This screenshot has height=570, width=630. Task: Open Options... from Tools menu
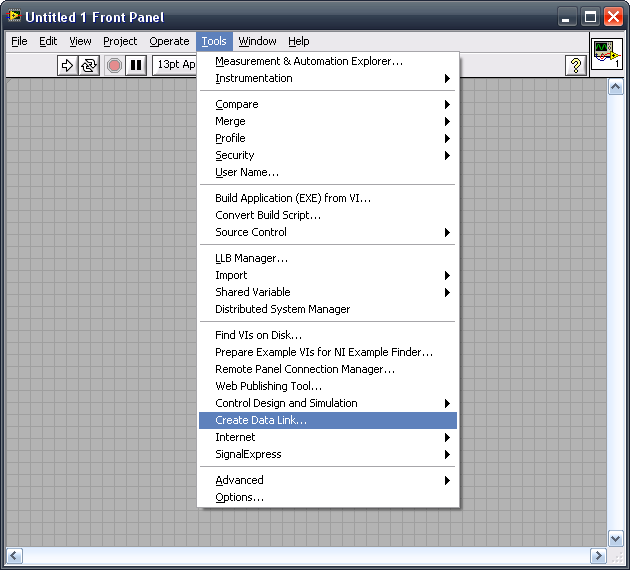(328, 497)
